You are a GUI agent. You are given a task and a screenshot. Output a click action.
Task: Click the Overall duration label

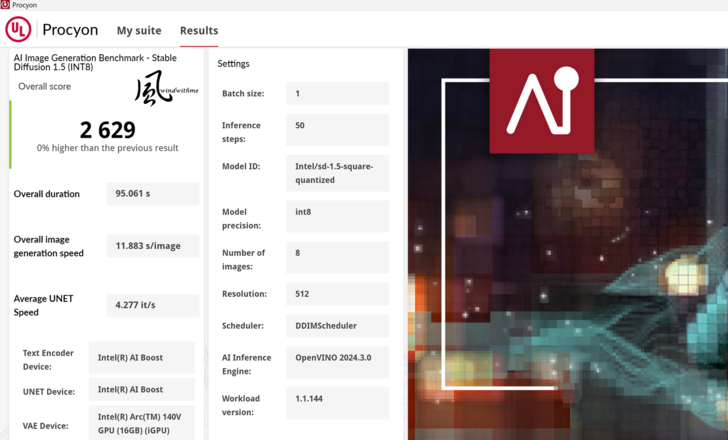(x=46, y=194)
